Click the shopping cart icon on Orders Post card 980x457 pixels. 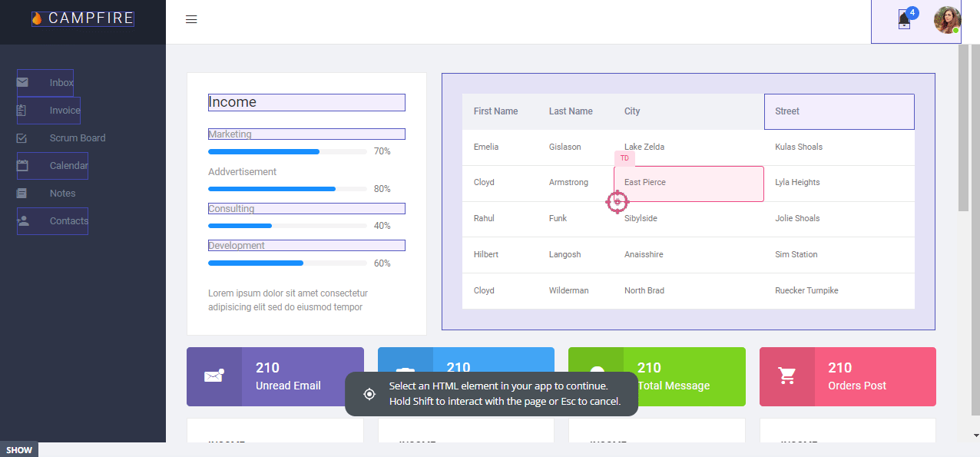pos(787,376)
